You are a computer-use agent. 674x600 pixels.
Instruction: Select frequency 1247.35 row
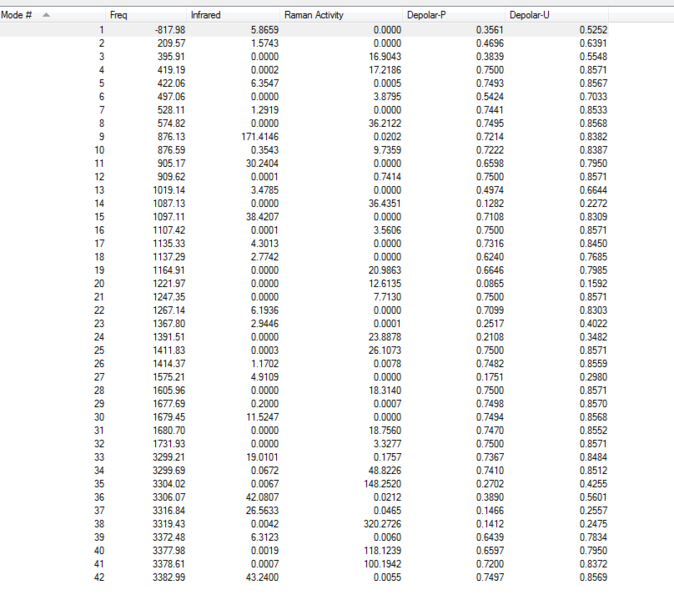pos(304,297)
